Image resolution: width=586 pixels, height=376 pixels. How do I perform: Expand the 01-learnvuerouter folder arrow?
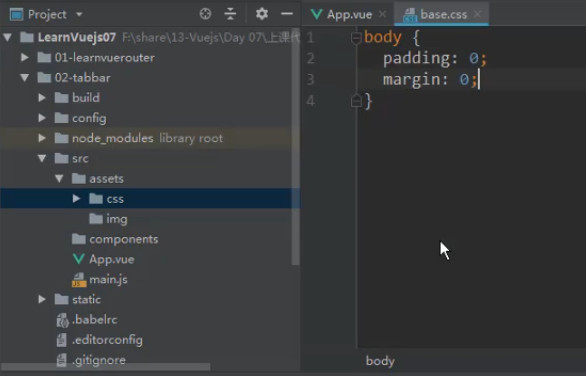pos(25,57)
